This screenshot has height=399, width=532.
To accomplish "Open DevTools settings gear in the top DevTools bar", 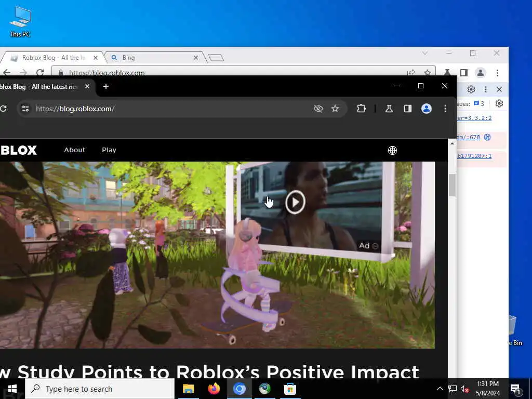I will (471, 89).
